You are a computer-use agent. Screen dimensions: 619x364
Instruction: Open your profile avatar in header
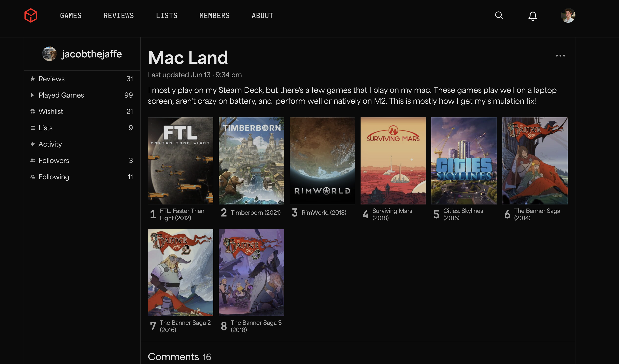point(568,15)
